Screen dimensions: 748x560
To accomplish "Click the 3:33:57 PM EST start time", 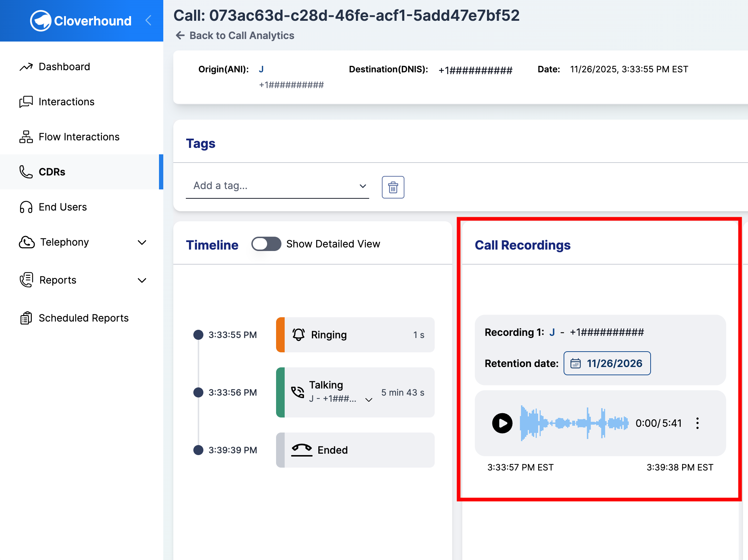I will tap(520, 467).
